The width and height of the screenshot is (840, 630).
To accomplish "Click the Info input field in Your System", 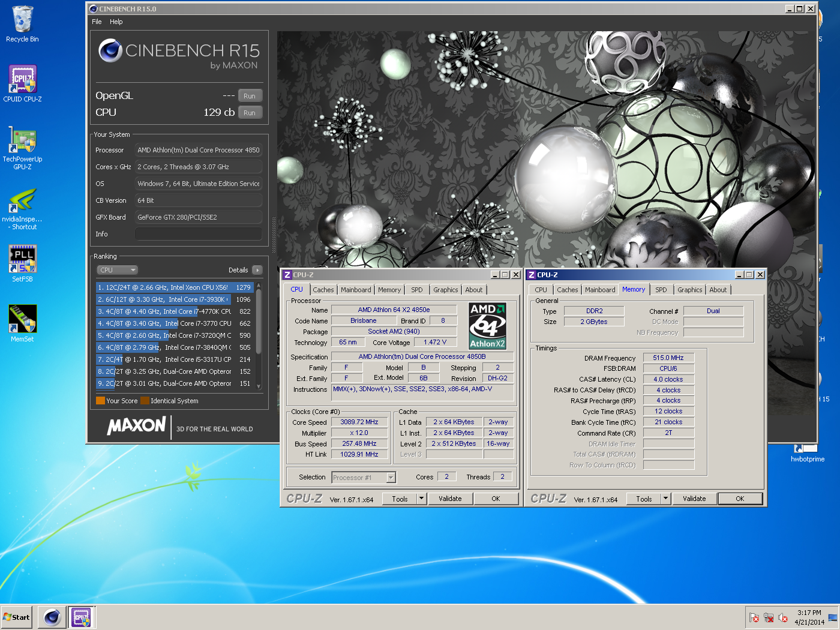I will click(x=199, y=234).
